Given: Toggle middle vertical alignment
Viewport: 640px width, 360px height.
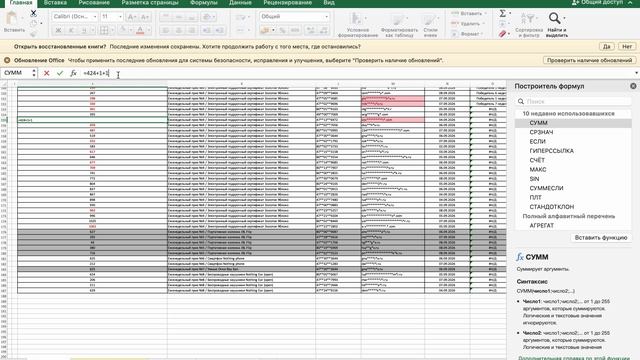Looking at the screenshot, I should tap(179, 17).
